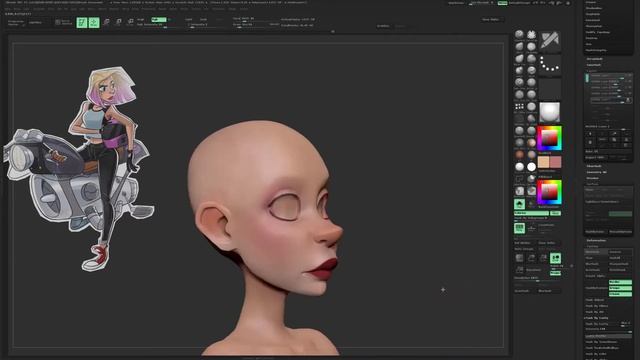
Task: Open the large current brush thumbnail
Action: (550, 41)
